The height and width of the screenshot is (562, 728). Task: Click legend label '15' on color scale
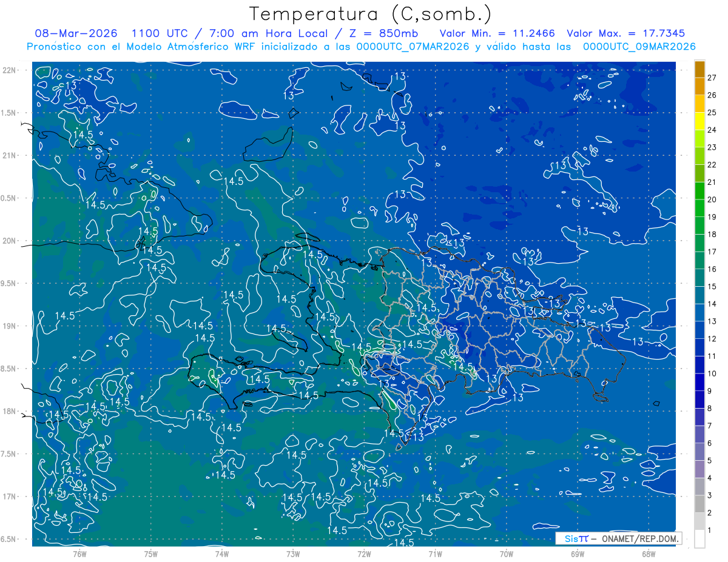point(712,286)
